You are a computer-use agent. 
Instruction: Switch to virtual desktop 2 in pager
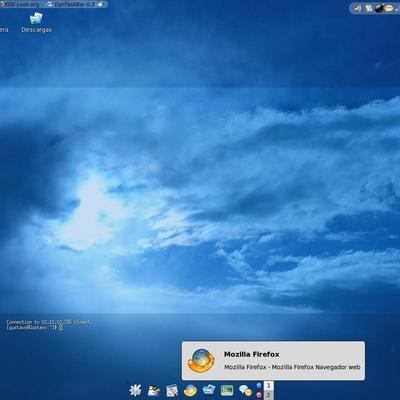point(269,395)
